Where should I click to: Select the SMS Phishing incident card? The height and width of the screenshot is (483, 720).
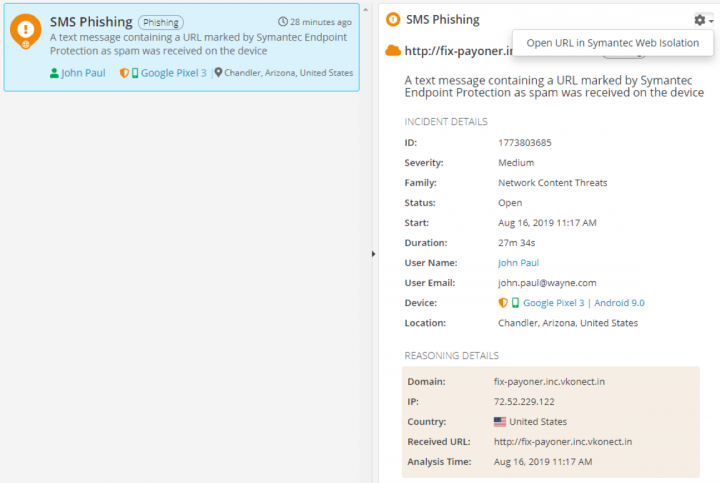[181, 47]
